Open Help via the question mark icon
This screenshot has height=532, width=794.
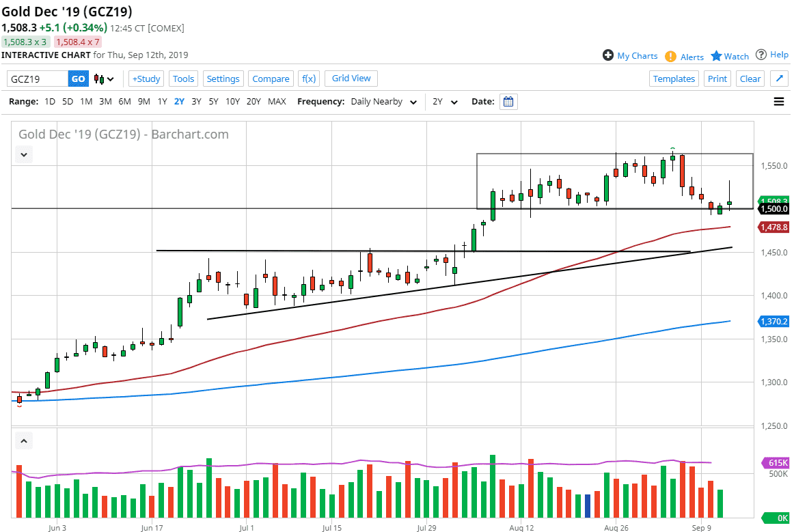761,55
